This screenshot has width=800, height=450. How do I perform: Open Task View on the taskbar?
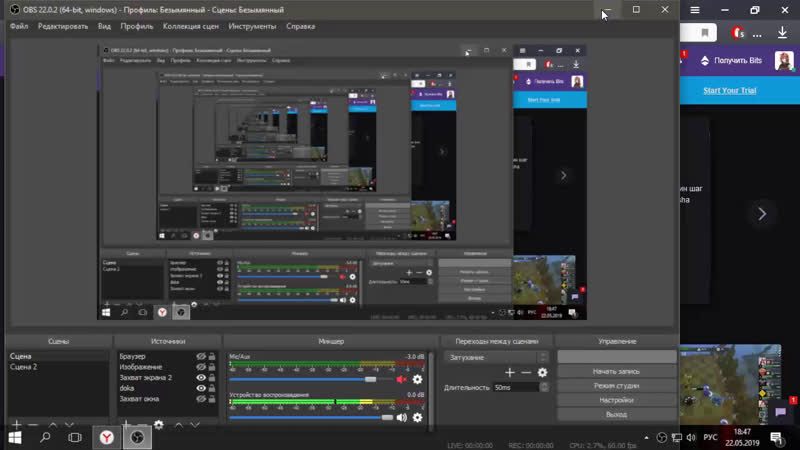pyautogui.click(x=75, y=438)
